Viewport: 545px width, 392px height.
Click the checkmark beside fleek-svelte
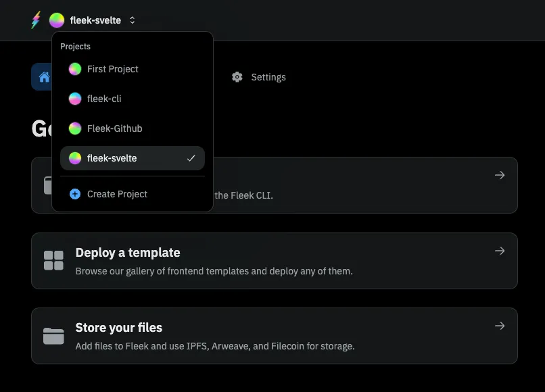pyautogui.click(x=191, y=158)
